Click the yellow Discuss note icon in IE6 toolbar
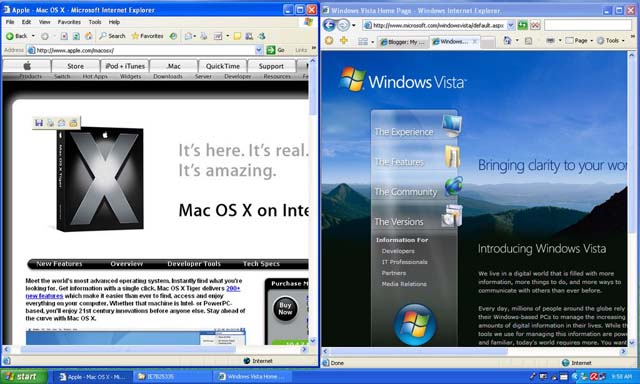This screenshot has width=640, height=384. click(x=237, y=36)
